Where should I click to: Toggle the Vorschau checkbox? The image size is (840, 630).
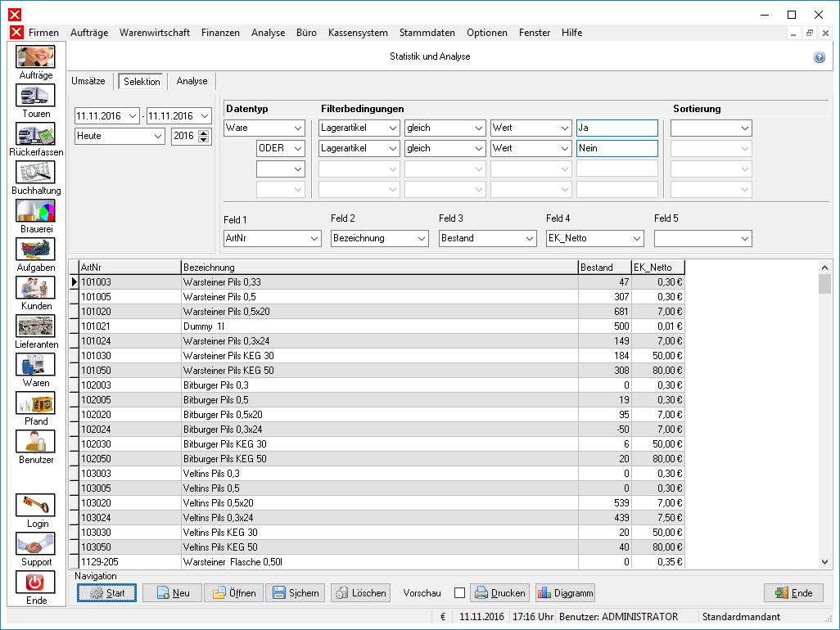point(459,593)
